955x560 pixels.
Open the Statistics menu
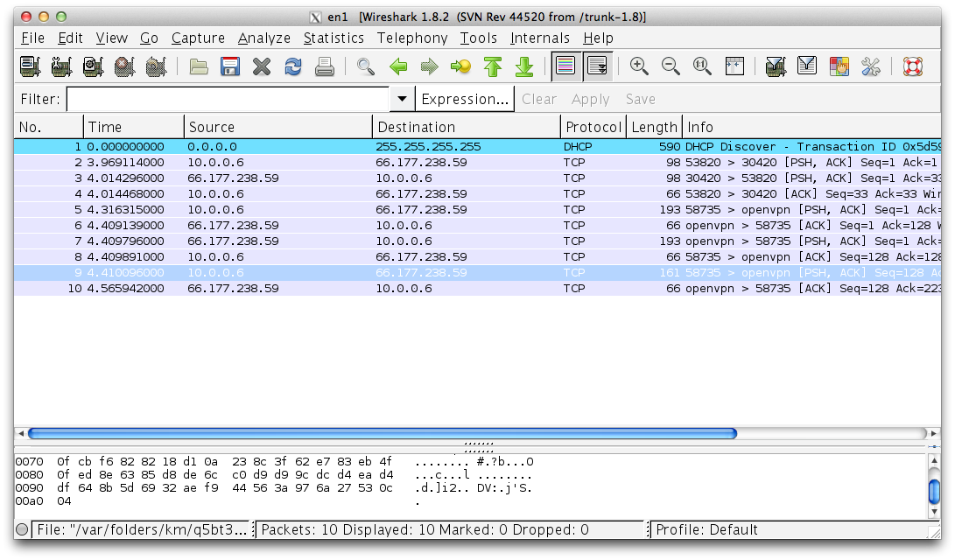(x=334, y=38)
